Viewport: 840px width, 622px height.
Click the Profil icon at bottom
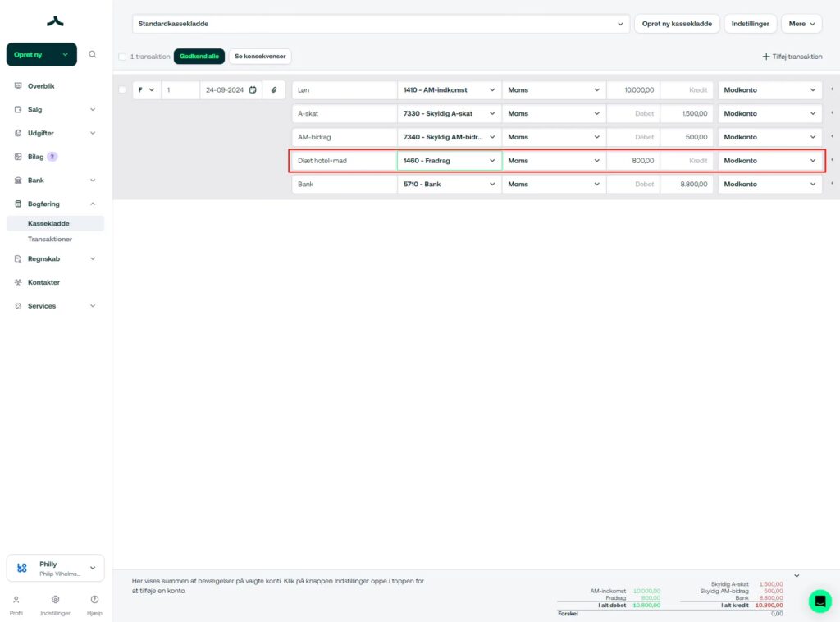click(x=16, y=600)
